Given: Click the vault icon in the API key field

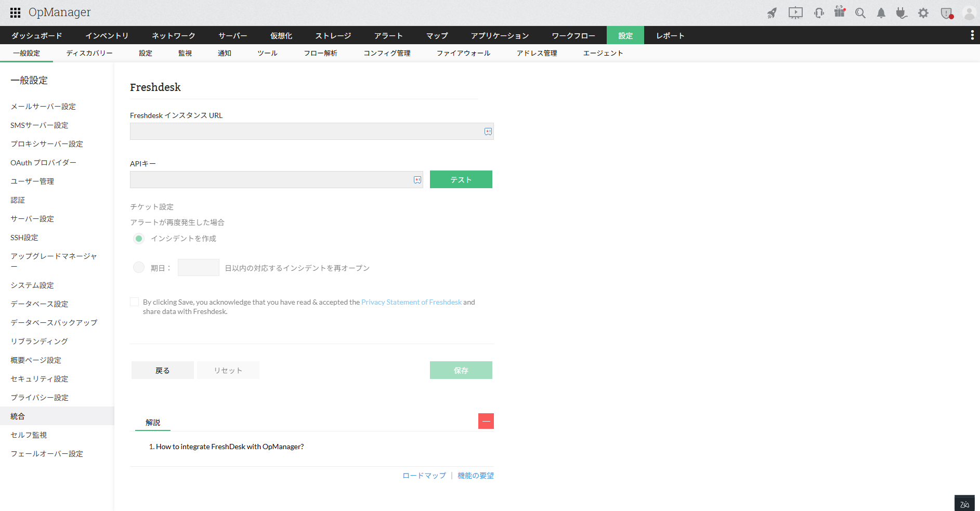Looking at the screenshot, I should click(x=416, y=179).
